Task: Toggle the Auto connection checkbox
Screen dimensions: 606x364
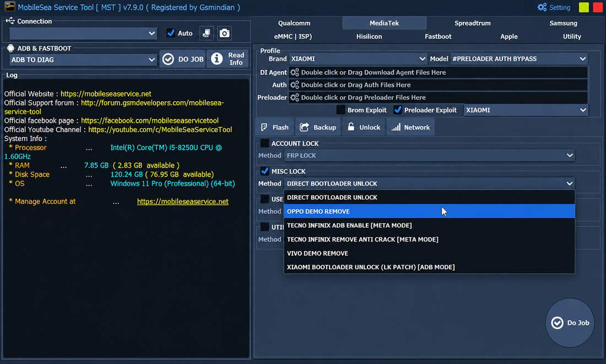Action: [170, 33]
